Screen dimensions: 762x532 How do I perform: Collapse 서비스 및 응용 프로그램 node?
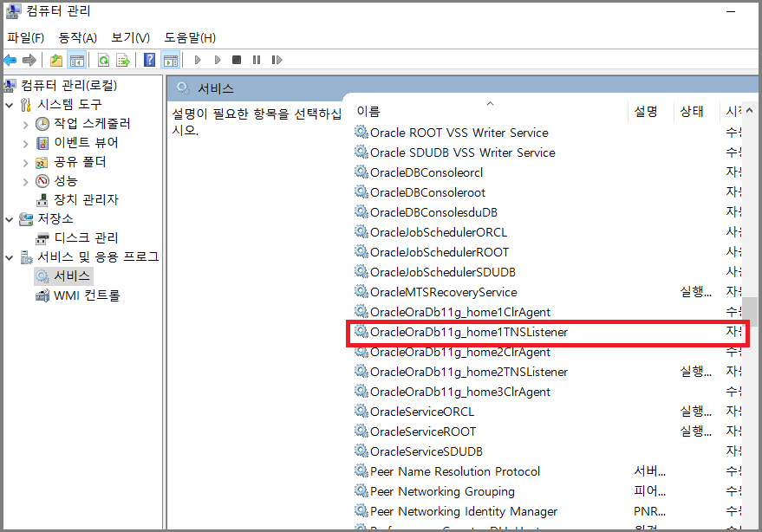point(10,257)
